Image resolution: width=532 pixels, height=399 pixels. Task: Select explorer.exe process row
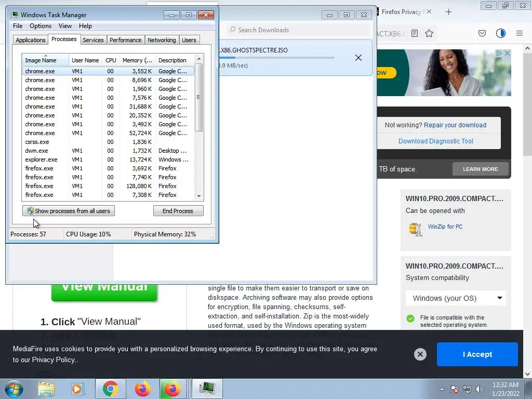108,159
